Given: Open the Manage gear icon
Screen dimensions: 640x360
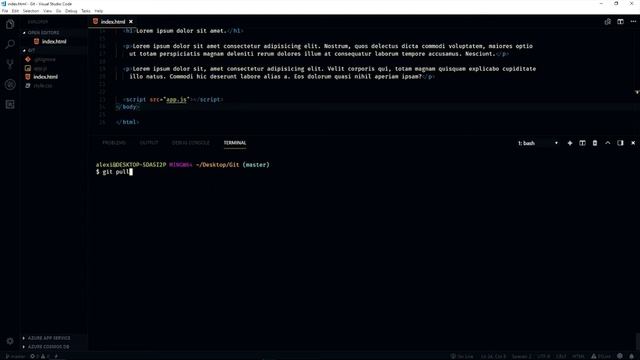Looking at the screenshot, I should 10,341.
